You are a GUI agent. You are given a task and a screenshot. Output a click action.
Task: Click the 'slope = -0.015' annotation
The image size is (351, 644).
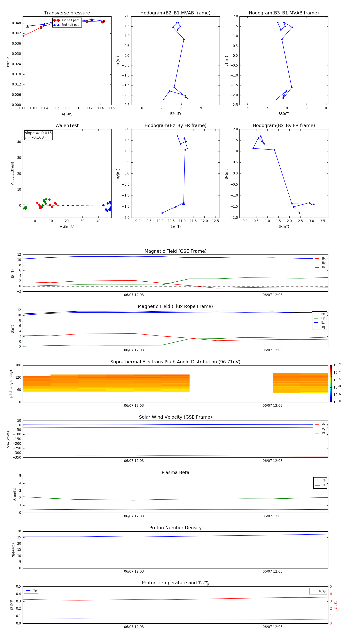(x=38, y=133)
